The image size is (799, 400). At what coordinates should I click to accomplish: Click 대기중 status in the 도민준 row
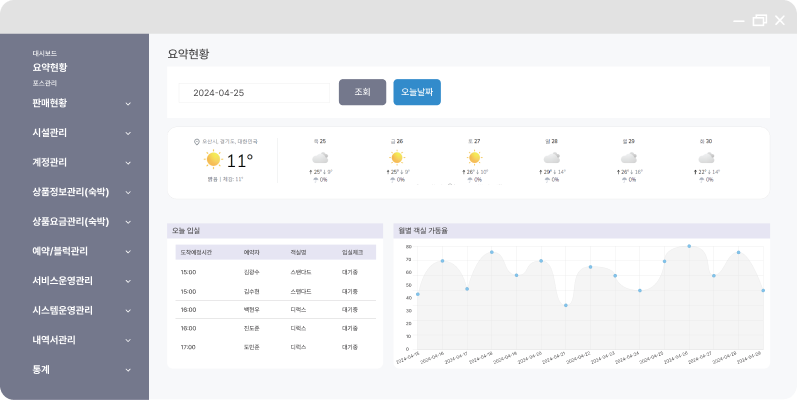pos(350,347)
